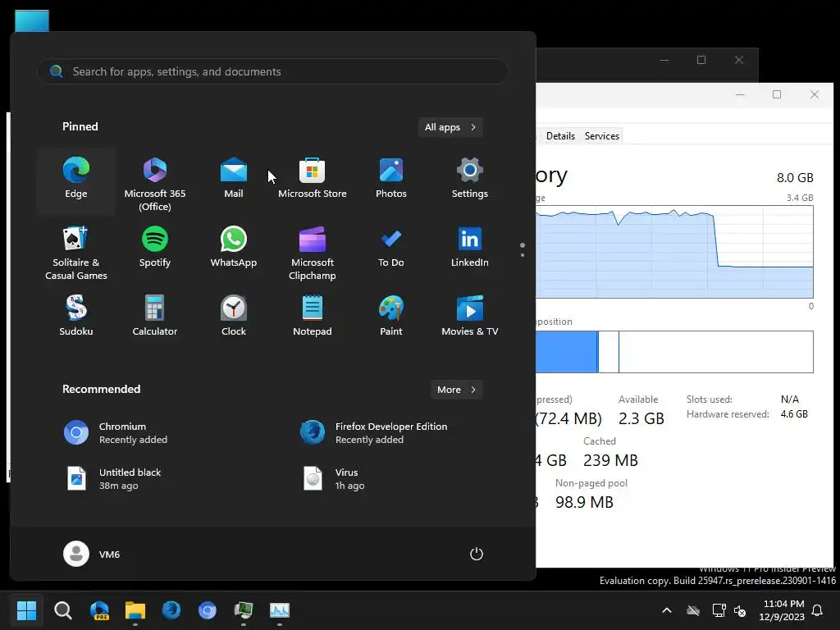The width and height of the screenshot is (840, 630).
Task: Switch to the Details tab in Task Manager
Action: [x=560, y=136]
